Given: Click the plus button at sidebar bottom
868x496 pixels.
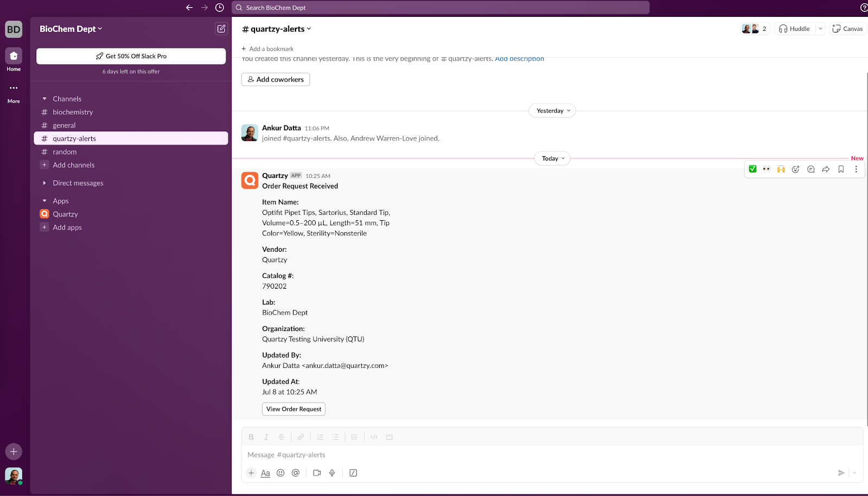Looking at the screenshot, I should pyautogui.click(x=14, y=452).
